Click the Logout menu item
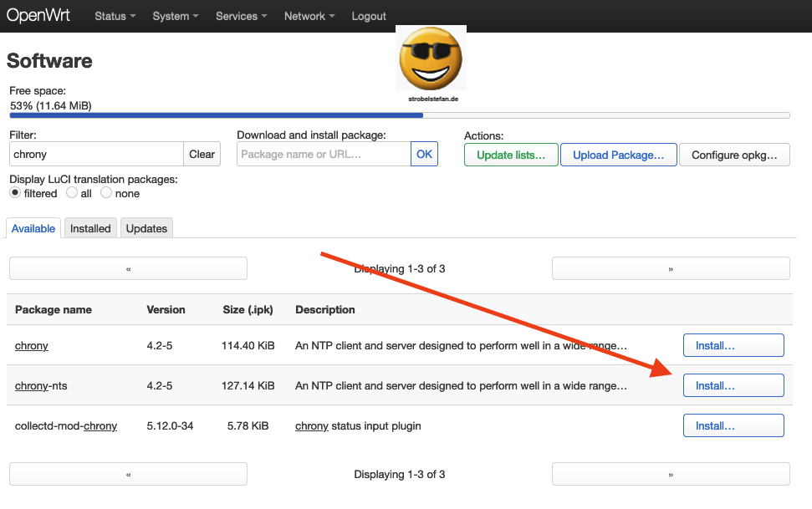812x509 pixels. [x=368, y=16]
